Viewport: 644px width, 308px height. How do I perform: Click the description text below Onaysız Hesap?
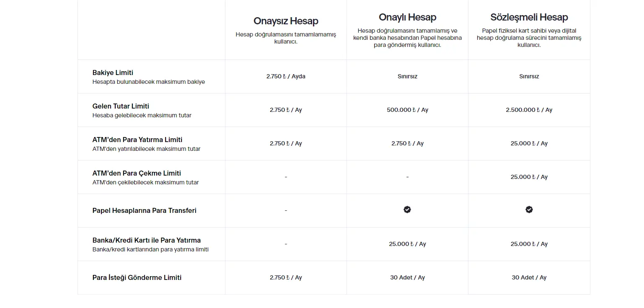tap(286, 38)
